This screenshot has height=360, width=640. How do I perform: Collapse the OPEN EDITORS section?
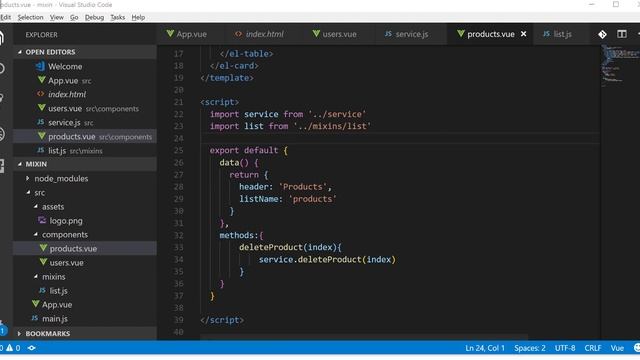point(20,52)
